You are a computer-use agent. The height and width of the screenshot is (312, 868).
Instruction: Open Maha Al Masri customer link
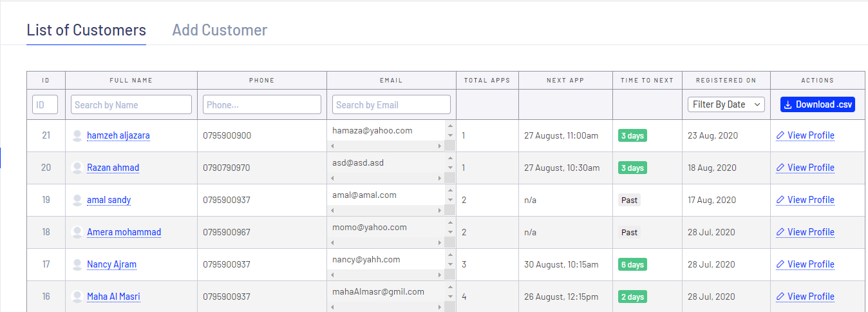[114, 297]
